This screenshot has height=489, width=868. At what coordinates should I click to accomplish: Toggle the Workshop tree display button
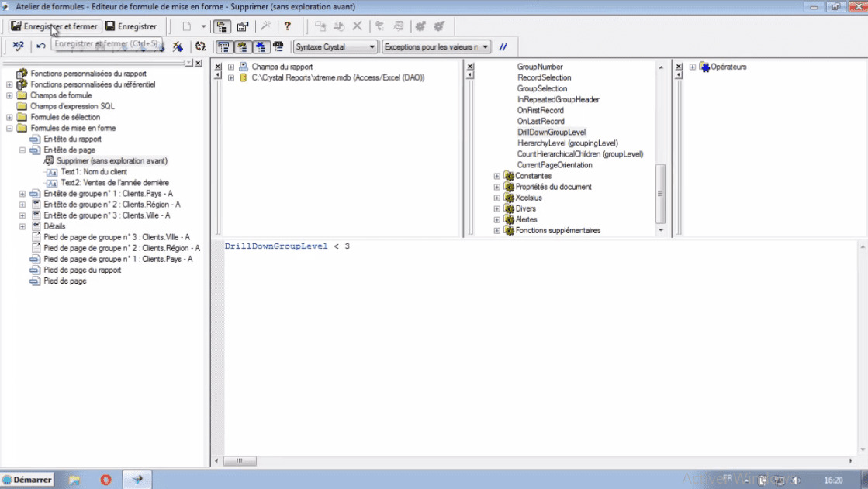[x=222, y=26]
